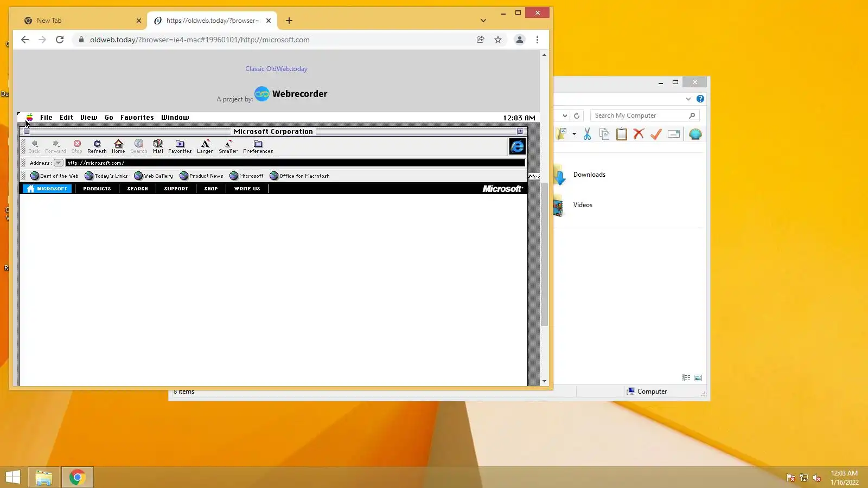Open Preferences from the IE toolbar

click(x=258, y=146)
